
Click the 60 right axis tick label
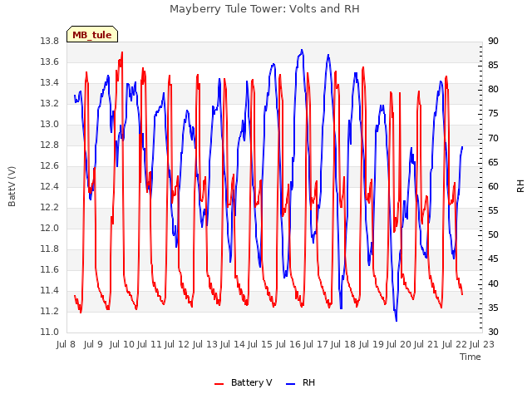click(493, 186)
